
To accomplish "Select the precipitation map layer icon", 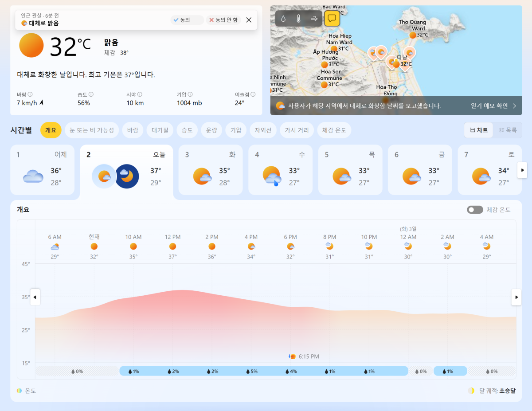I will click(284, 19).
